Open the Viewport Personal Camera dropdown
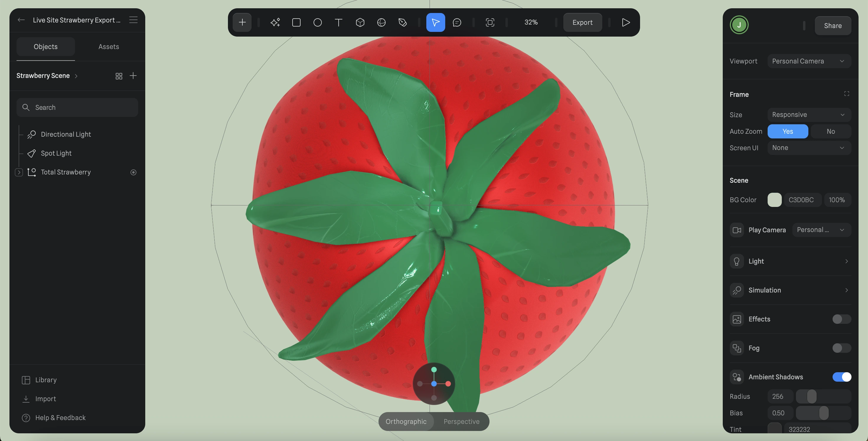Viewport: 868px width, 441px height. (x=809, y=61)
